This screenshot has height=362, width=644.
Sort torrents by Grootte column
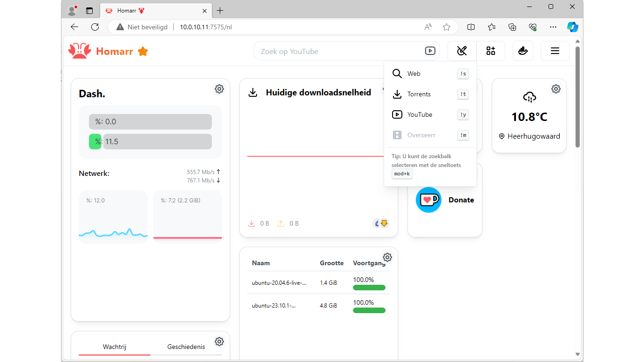[x=332, y=263]
